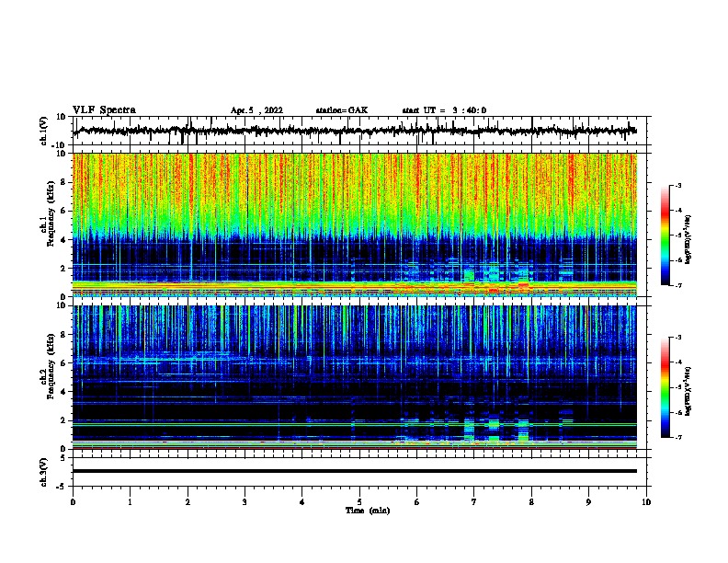
Task: Click the ch.1 color bar log(PSD) label
Action: coord(688,239)
